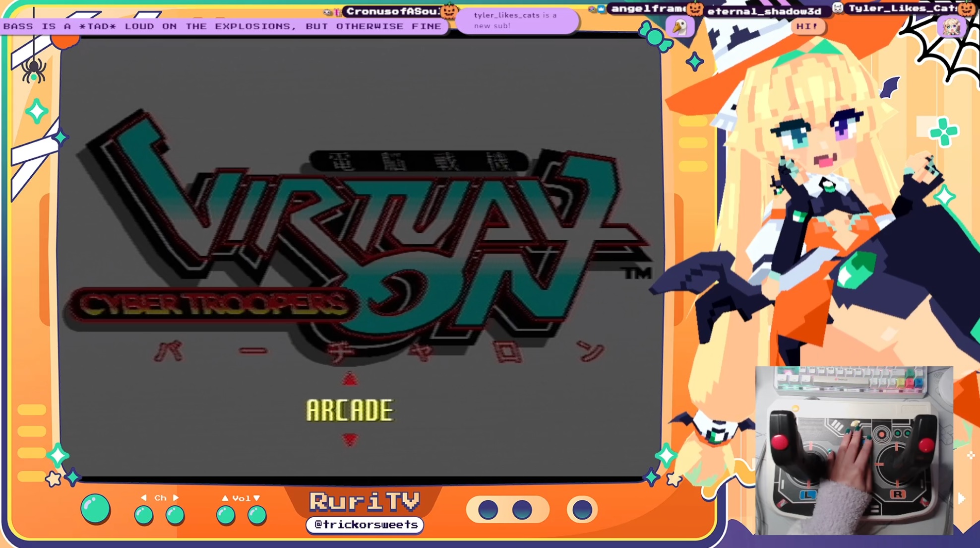
Task: Click the RuriTV logo
Action: (x=365, y=501)
